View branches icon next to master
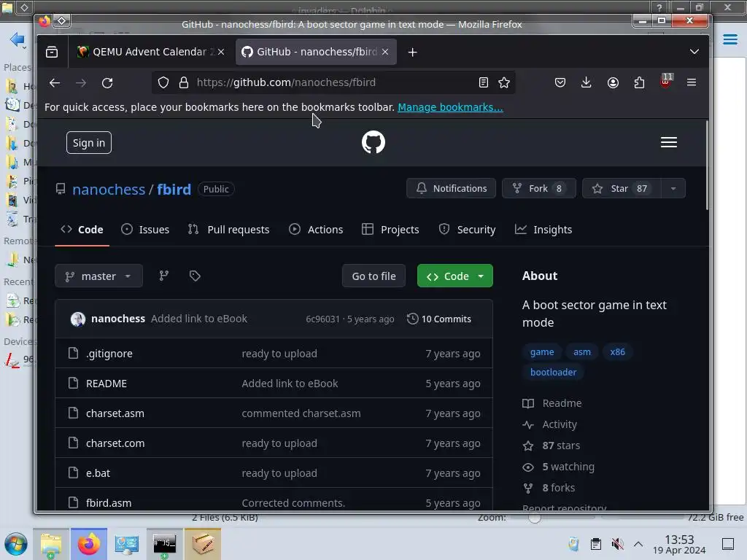Image resolution: width=747 pixels, height=560 pixels. click(x=164, y=276)
